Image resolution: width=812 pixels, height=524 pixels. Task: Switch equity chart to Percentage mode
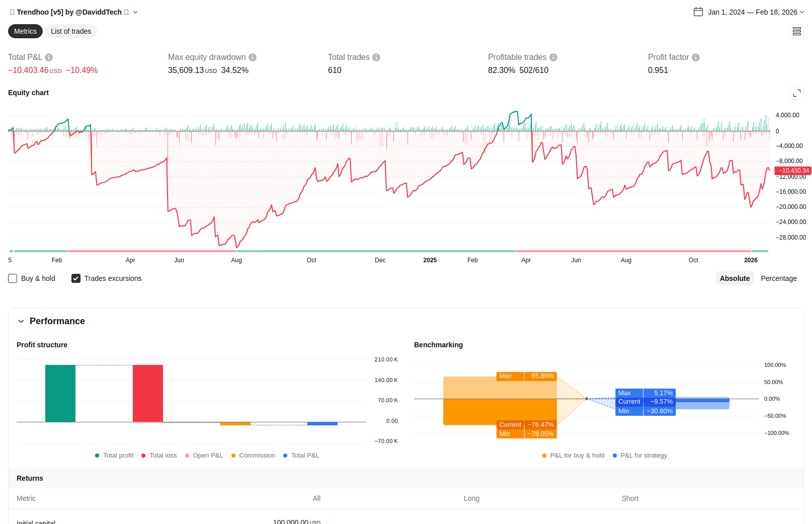(x=778, y=278)
